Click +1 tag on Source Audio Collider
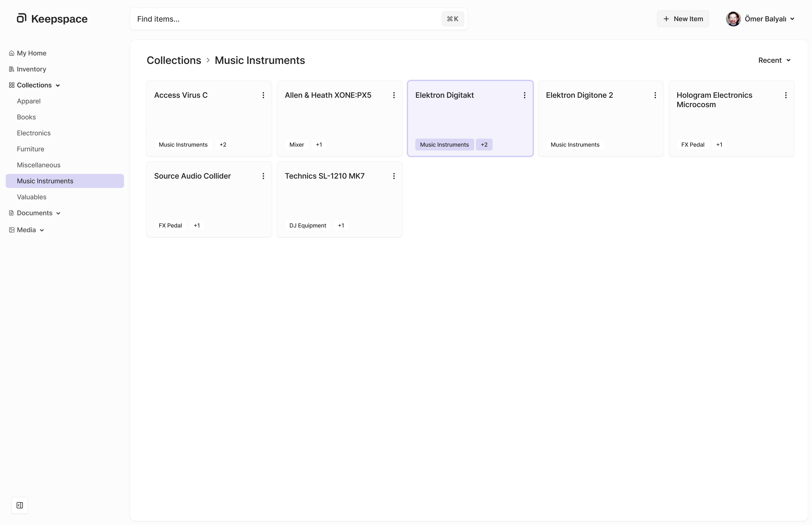 click(197, 225)
